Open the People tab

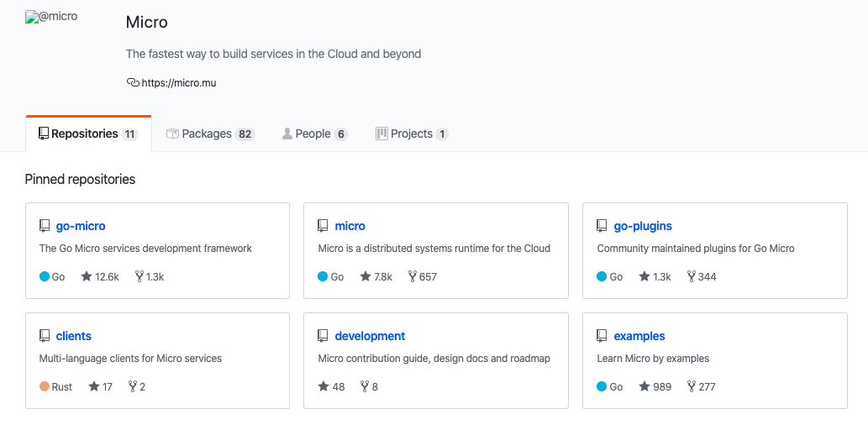314,134
